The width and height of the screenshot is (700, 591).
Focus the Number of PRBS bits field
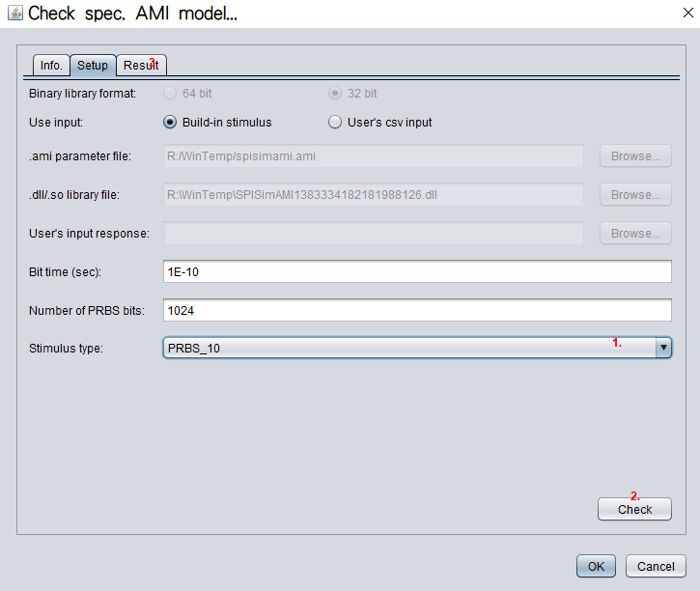point(417,311)
